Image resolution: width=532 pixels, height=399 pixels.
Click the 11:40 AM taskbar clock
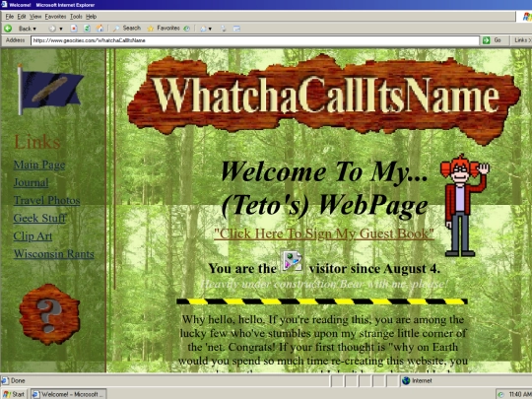(520, 394)
